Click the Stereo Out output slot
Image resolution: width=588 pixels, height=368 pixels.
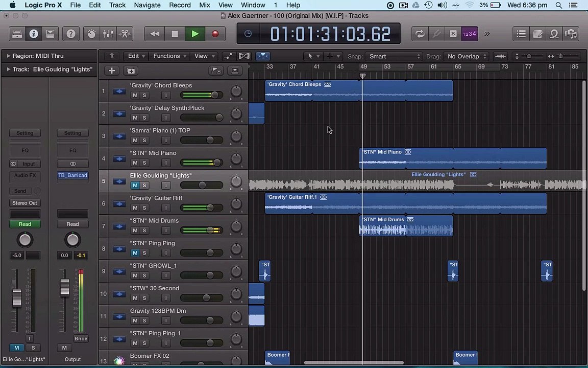24,203
